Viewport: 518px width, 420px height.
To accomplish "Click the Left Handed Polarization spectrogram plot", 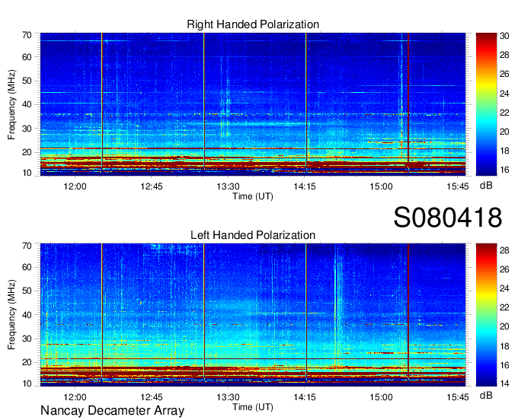I will click(253, 315).
